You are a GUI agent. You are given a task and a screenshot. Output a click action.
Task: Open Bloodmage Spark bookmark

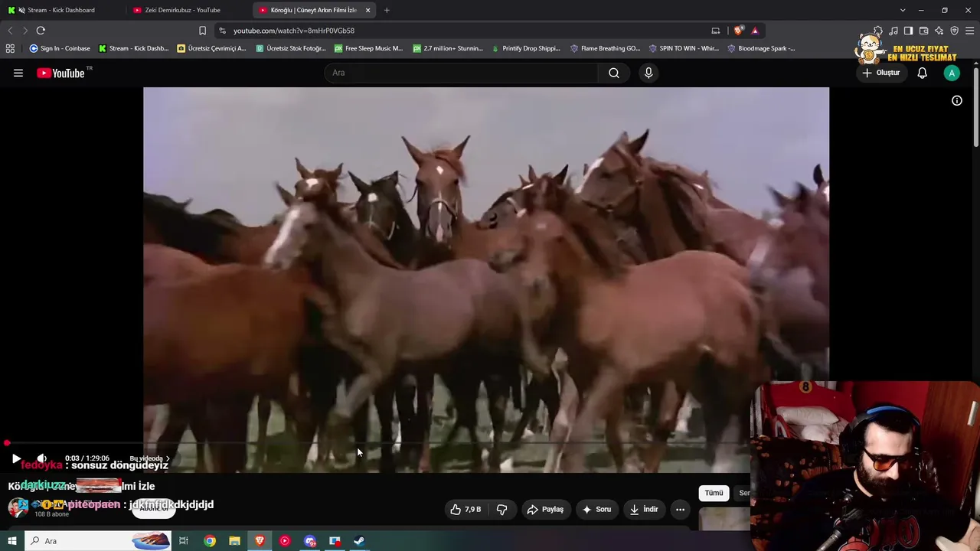(x=761, y=48)
